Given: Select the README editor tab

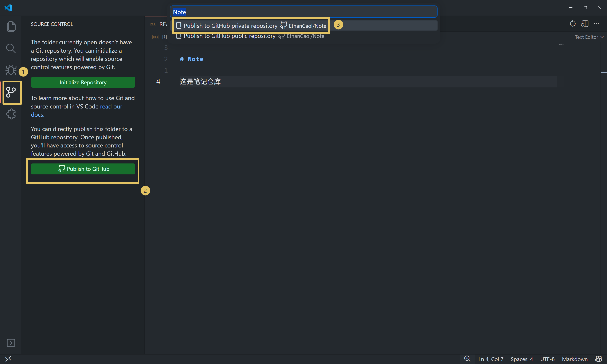Looking at the screenshot, I should coord(158,24).
